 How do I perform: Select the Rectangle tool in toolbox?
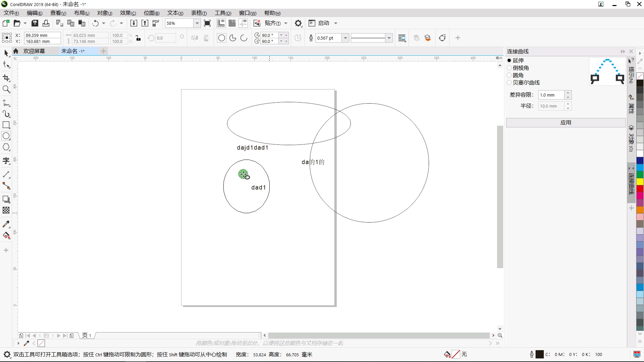(6, 125)
